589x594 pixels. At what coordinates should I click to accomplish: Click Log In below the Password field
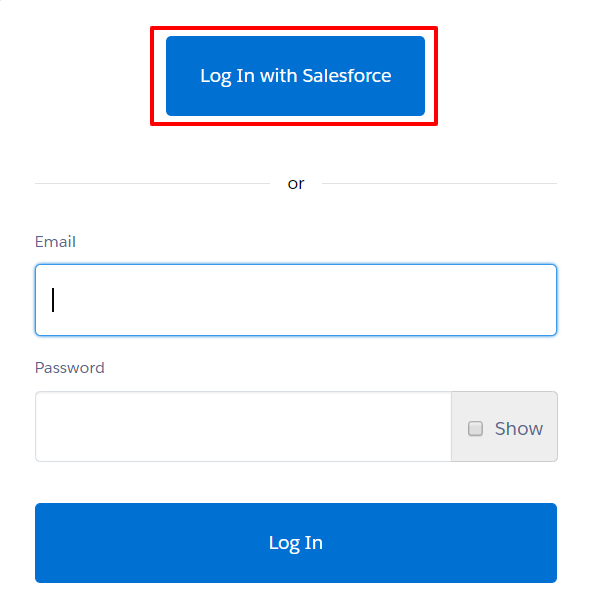(296, 542)
